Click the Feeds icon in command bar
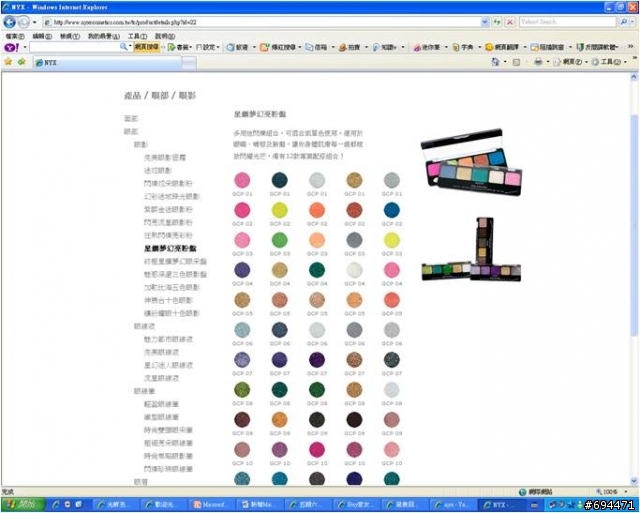 tap(516, 62)
